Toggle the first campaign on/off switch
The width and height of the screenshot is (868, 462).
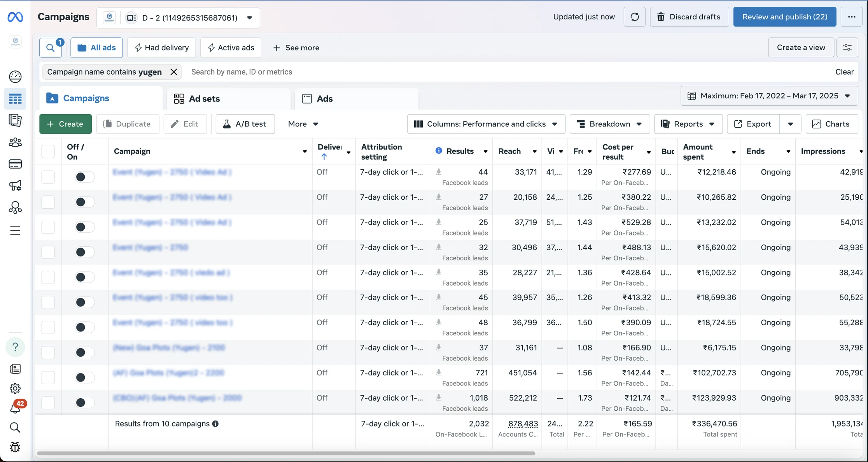point(84,177)
